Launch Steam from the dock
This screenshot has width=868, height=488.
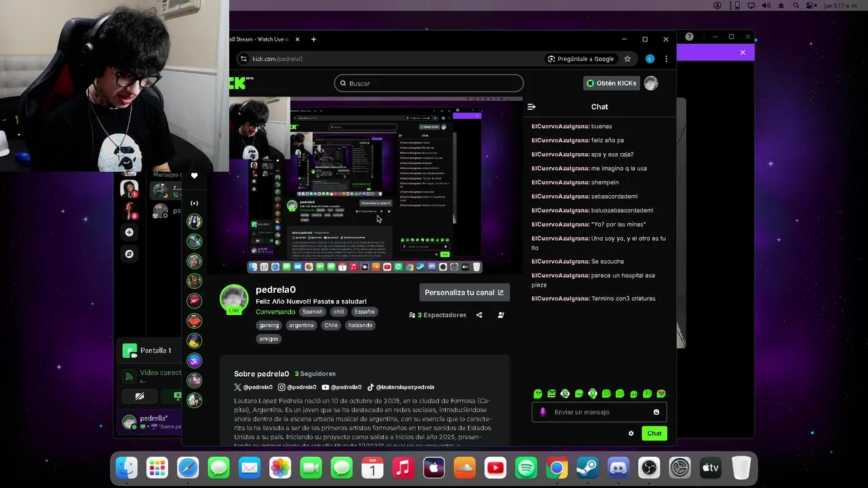(x=587, y=468)
